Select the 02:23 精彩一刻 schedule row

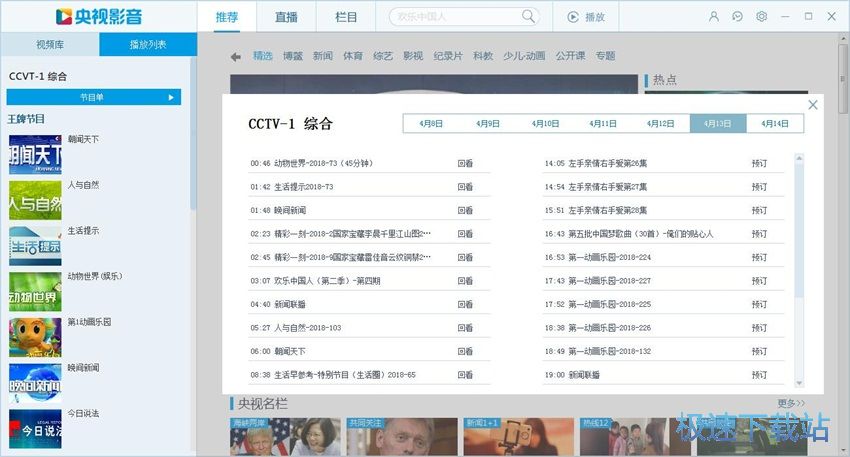pyautogui.click(x=369, y=234)
